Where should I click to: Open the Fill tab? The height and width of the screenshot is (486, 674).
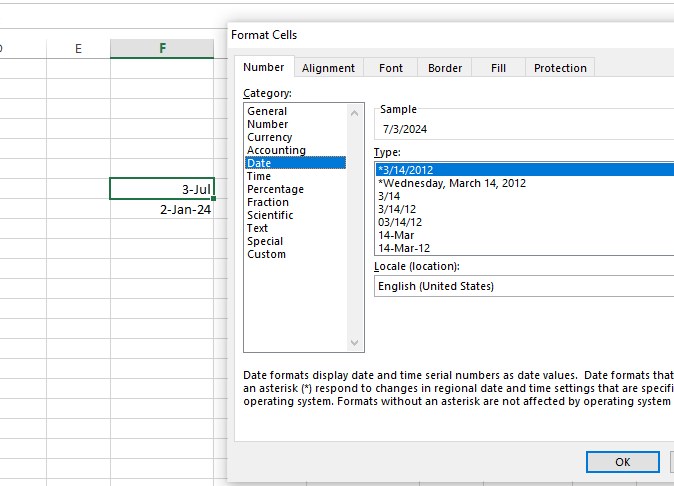[498, 68]
